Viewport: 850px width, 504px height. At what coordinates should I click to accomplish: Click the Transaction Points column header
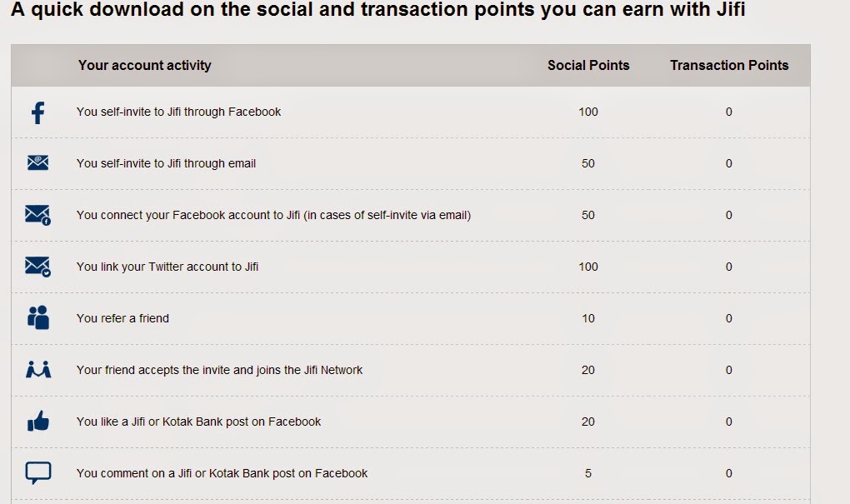pyautogui.click(x=728, y=65)
